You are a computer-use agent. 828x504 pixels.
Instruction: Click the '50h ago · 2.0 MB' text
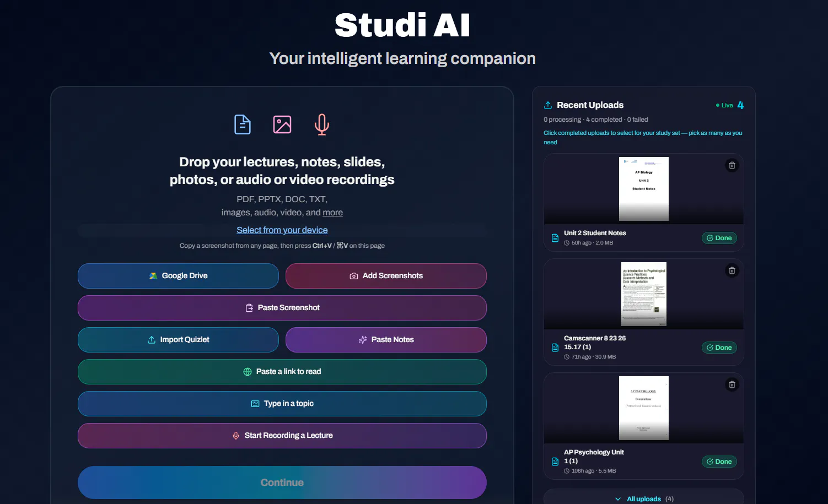tap(592, 243)
